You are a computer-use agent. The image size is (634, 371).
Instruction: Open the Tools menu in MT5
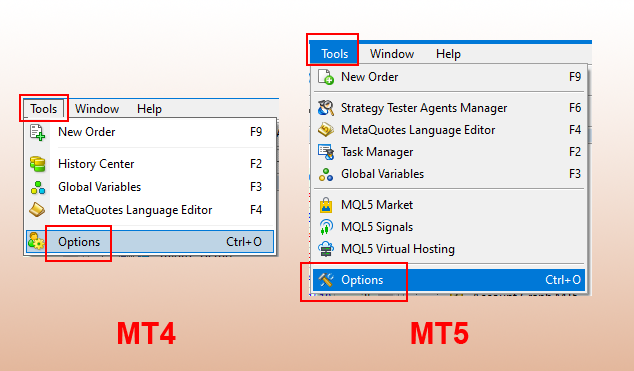click(x=334, y=54)
